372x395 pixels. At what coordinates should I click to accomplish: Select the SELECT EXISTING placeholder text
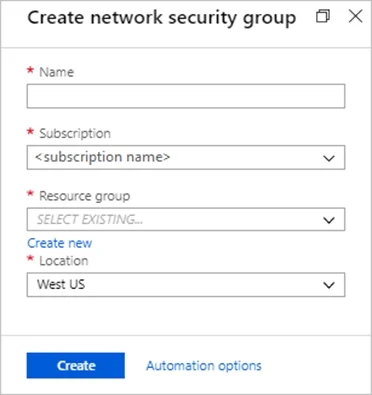pos(90,220)
